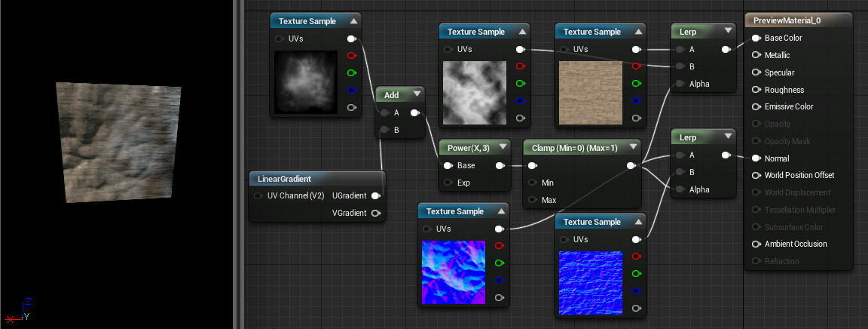Image resolution: width=868 pixels, height=329 pixels.
Task: Click the red channel pin of sand Texture Sample
Action: point(636,66)
